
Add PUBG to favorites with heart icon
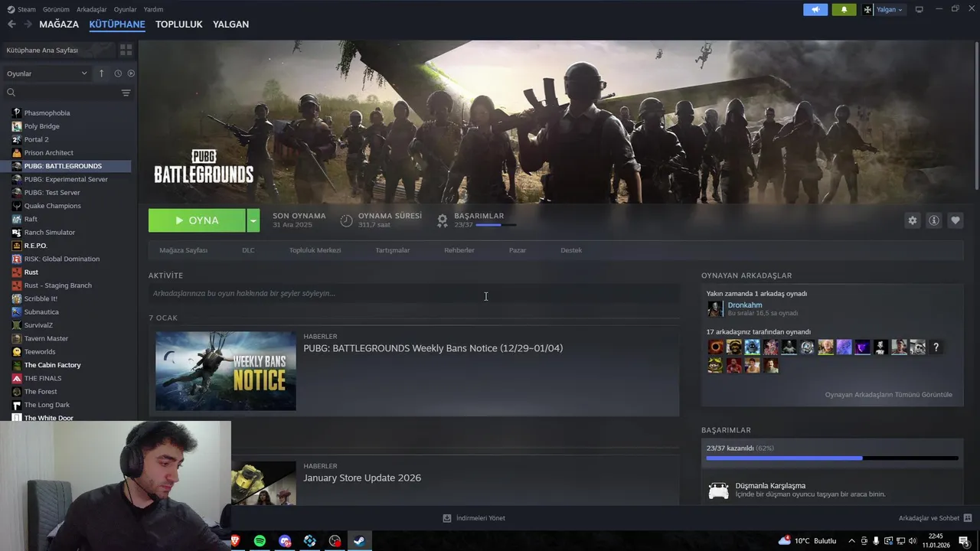(955, 220)
